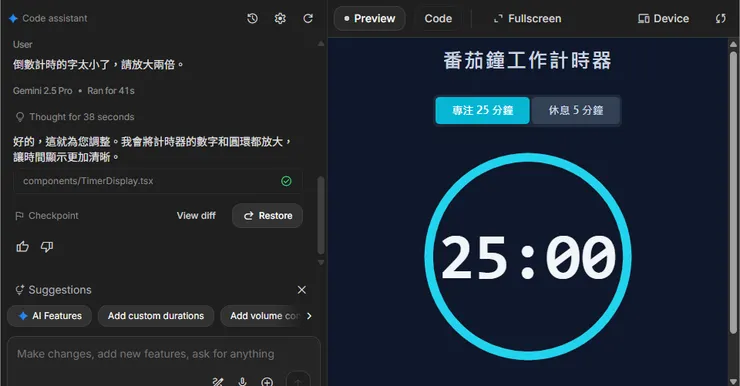The width and height of the screenshot is (740, 386).
Task: Click the magic wand annotate icon
Action: [218, 381]
